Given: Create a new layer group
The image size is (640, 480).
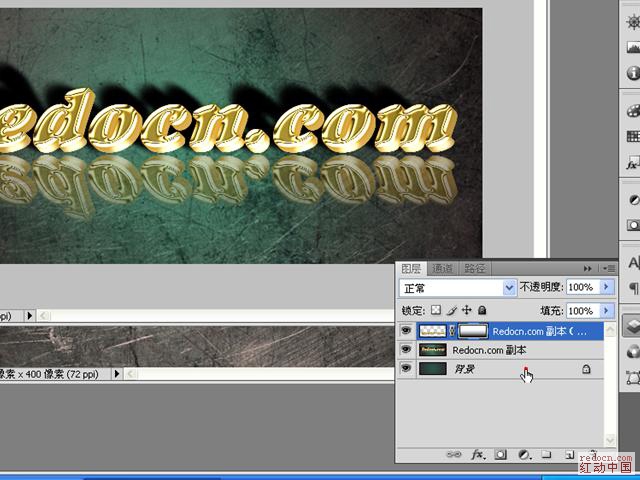Looking at the screenshot, I should 546,454.
